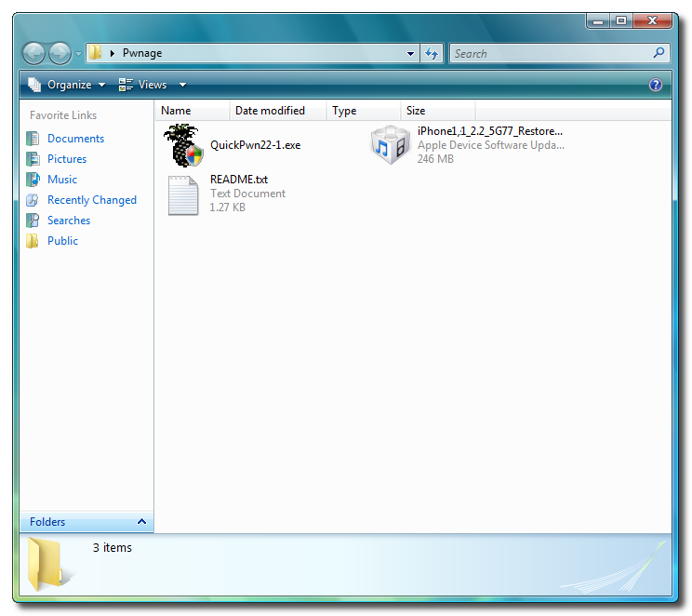Open the Documents favorite link
Screen dimensions: 692x616
click(75, 139)
